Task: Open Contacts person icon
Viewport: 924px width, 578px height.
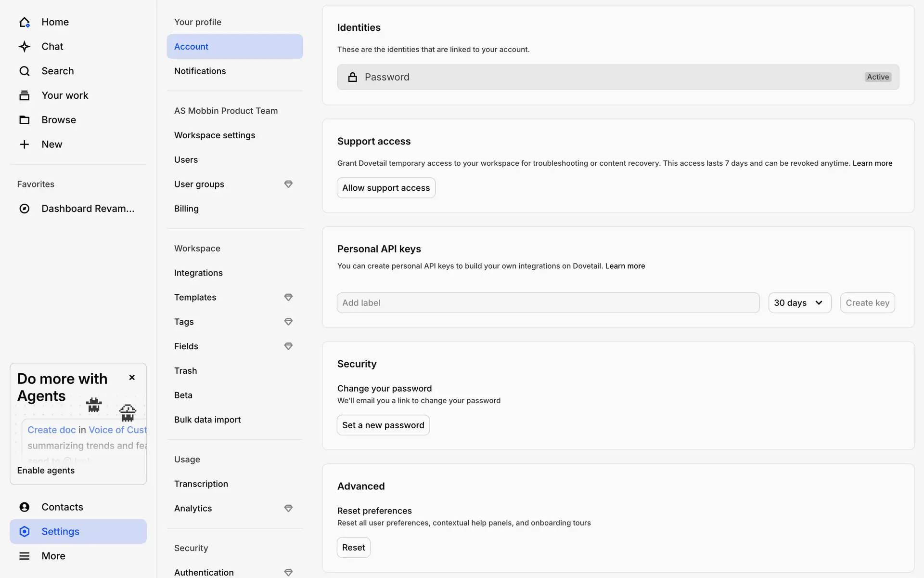Action: [25, 507]
